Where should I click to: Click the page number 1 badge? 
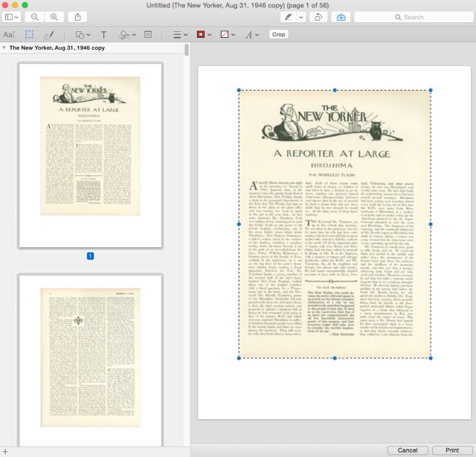(90, 256)
